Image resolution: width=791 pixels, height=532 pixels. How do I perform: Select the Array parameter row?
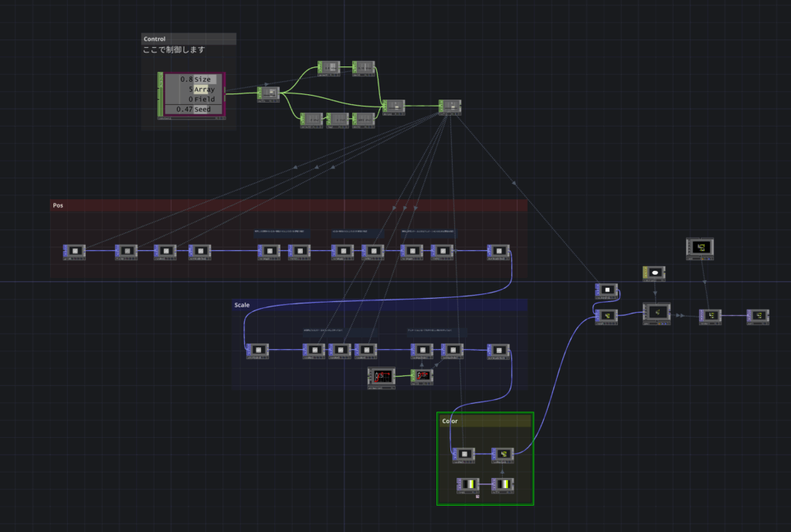pos(192,90)
